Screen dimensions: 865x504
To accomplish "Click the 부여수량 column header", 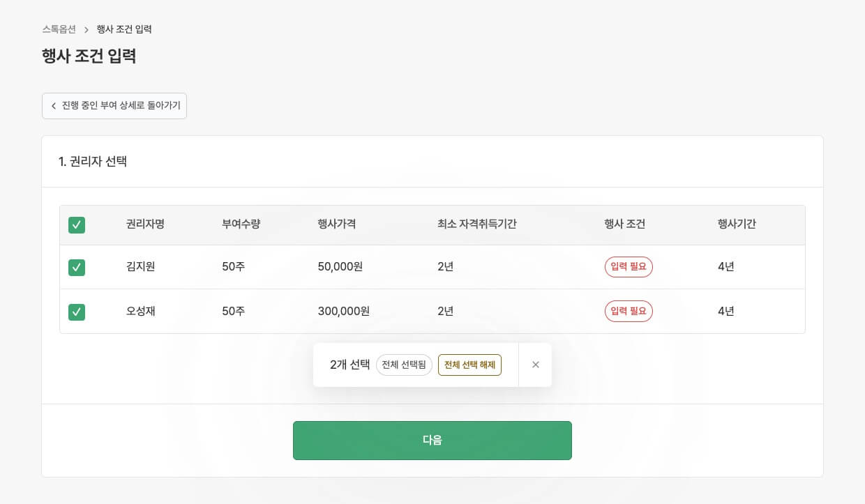I will [x=241, y=224].
